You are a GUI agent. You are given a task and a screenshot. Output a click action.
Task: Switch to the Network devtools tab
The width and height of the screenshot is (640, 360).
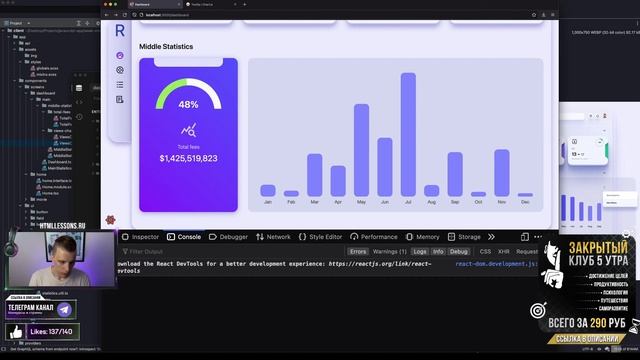click(273, 237)
